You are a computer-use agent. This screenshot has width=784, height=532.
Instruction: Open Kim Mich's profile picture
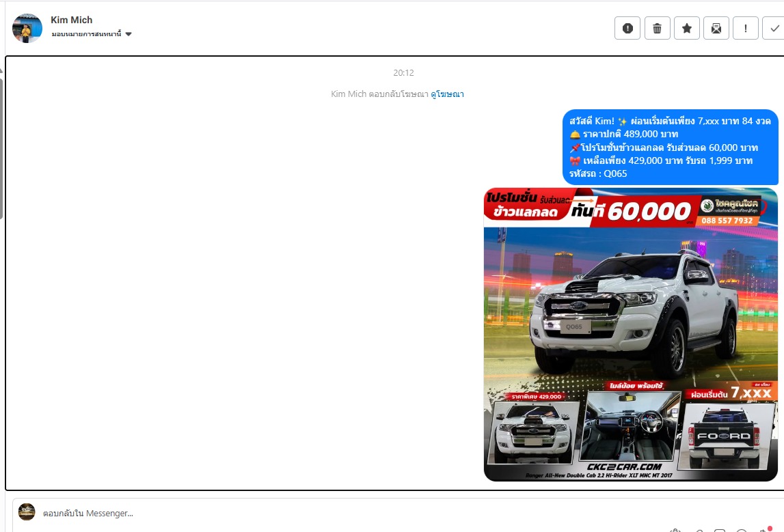click(x=27, y=28)
